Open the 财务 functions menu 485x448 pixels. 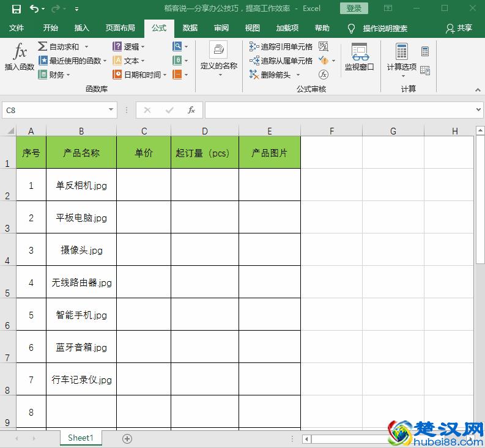click(x=54, y=75)
